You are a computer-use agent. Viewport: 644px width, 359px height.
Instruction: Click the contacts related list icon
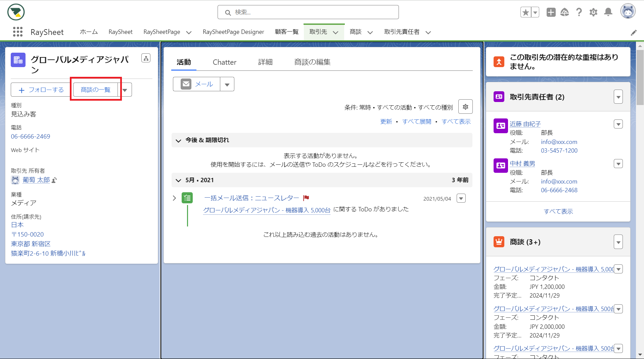point(499,97)
